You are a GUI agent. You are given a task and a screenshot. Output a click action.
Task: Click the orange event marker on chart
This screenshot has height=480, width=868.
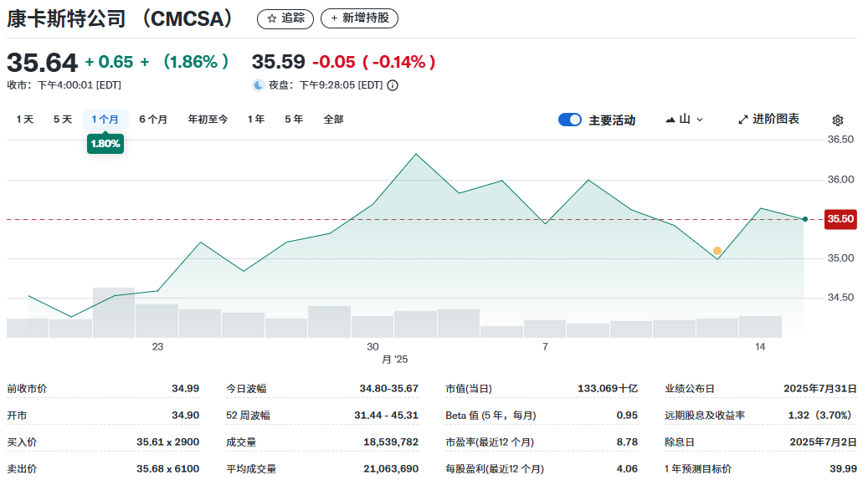(x=717, y=251)
